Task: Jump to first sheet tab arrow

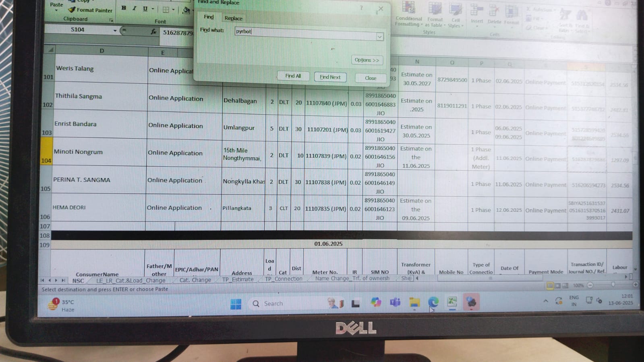Action: (x=42, y=280)
